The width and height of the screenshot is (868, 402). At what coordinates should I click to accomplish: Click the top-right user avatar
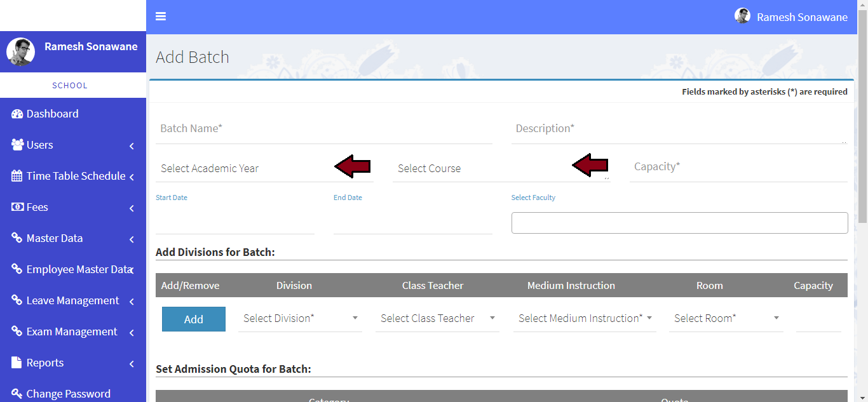click(742, 17)
